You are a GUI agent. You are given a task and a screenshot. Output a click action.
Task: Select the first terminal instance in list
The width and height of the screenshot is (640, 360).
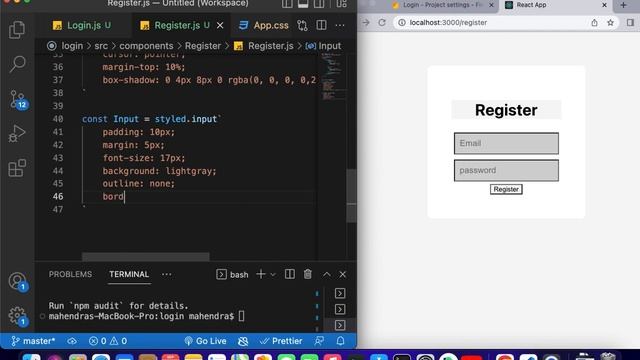tap(340, 293)
